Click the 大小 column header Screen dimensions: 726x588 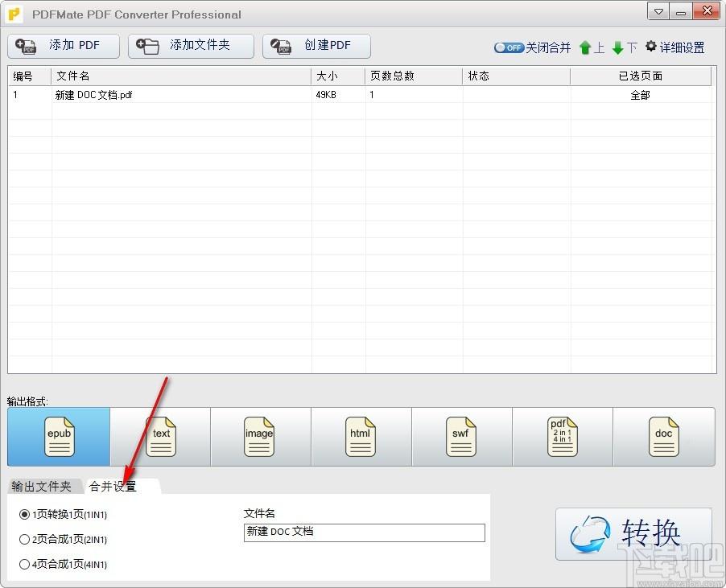[338, 76]
